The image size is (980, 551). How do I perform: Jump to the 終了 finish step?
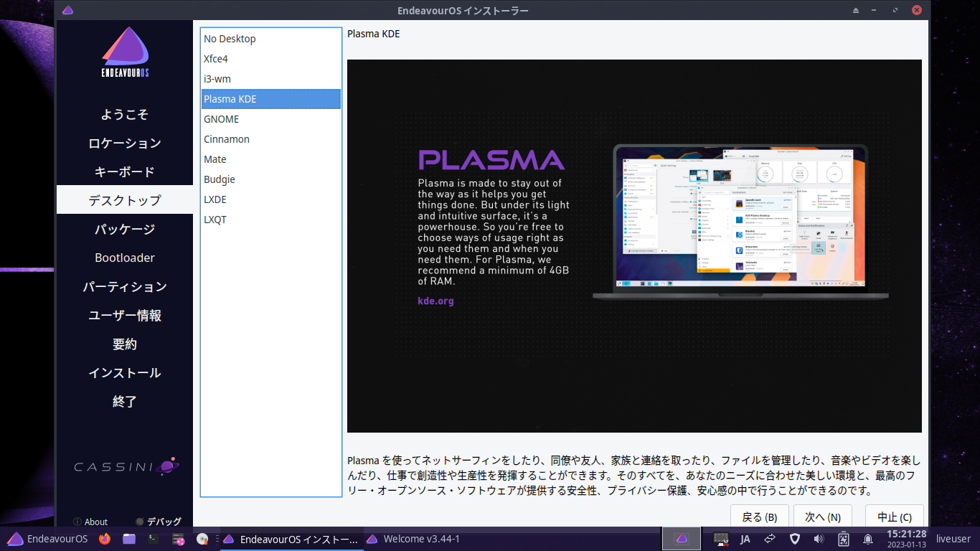(x=125, y=401)
